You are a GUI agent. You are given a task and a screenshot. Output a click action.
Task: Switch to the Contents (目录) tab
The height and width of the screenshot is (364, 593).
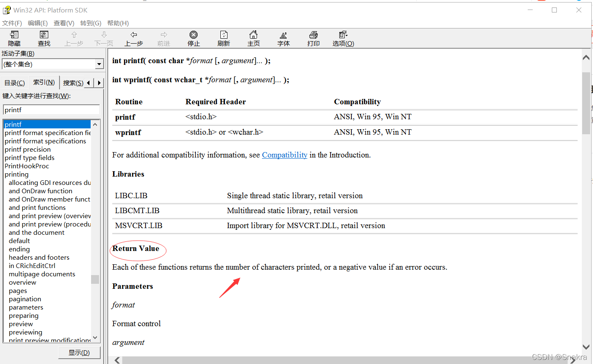(15, 83)
